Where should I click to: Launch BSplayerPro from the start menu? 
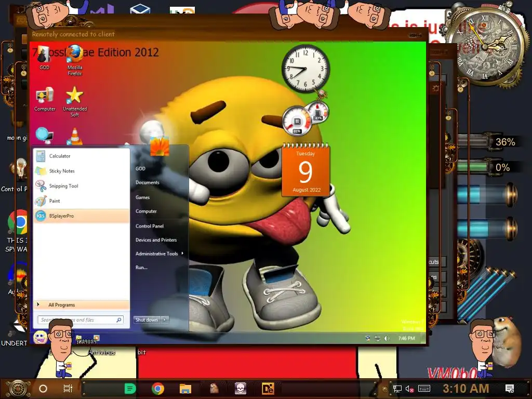(82, 216)
